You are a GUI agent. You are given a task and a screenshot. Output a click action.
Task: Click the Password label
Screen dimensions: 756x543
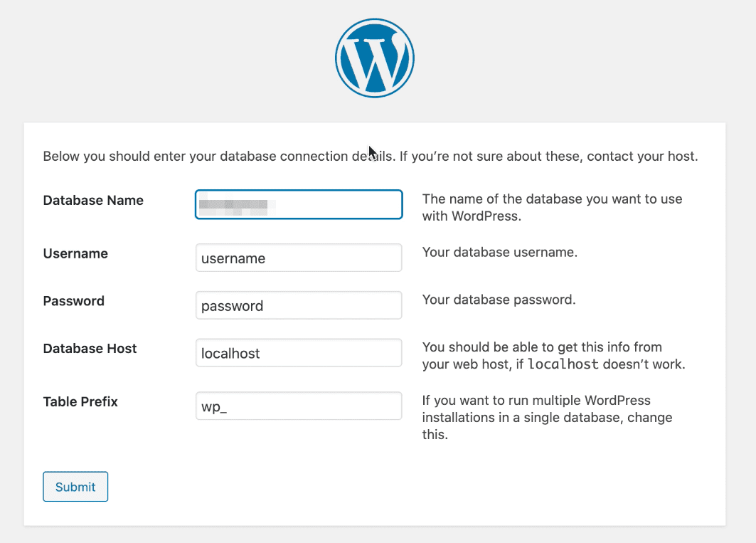[x=73, y=300]
